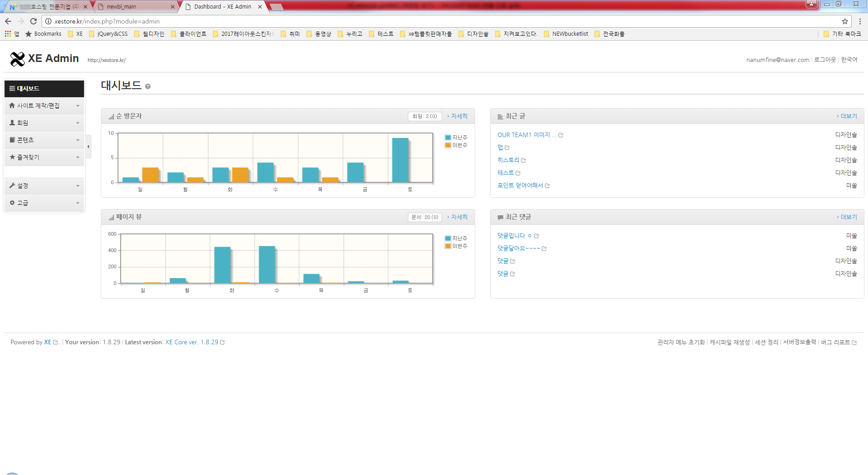
Task: Click the XE Admin logo icon
Action: tap(18, 59)
